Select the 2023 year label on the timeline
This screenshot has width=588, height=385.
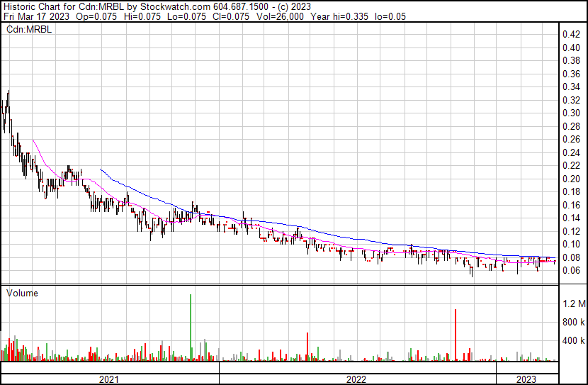point(527,379)
